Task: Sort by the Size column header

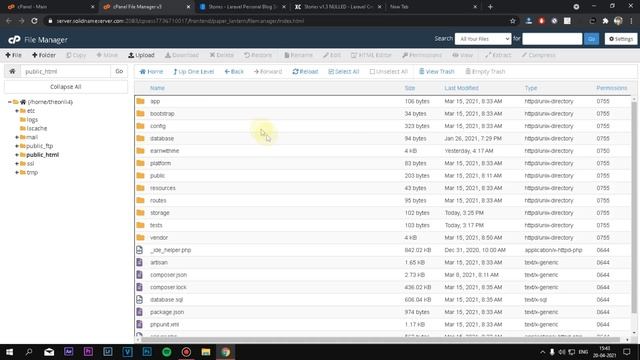Action: point(410,88)
